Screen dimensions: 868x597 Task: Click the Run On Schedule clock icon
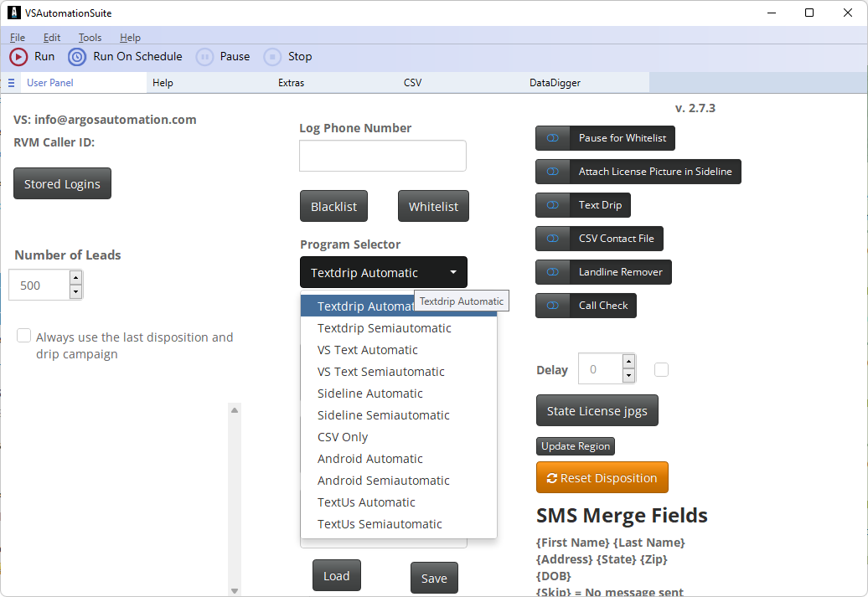tap(77, 57)
